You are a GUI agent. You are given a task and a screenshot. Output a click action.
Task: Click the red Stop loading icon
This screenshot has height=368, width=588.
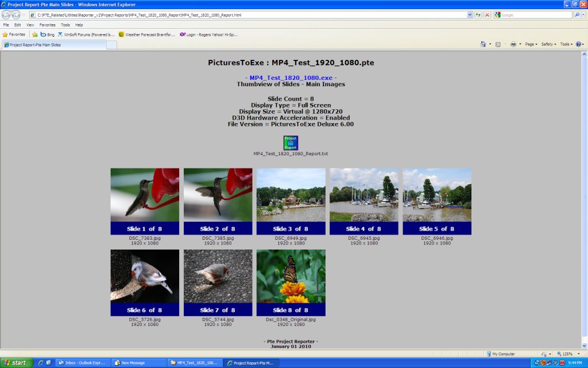point(487,15)
